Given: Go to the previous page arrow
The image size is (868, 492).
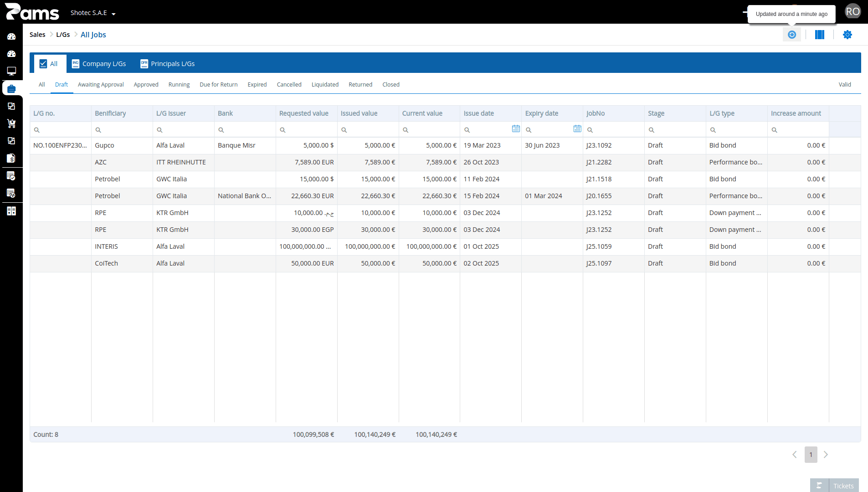Looking at the screenshot, I should click(795, 455).
